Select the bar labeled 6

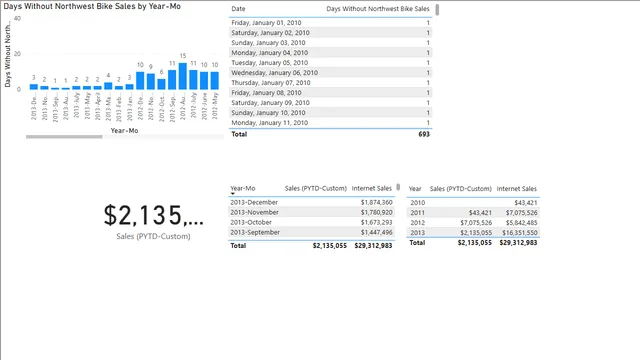point(161,84)
